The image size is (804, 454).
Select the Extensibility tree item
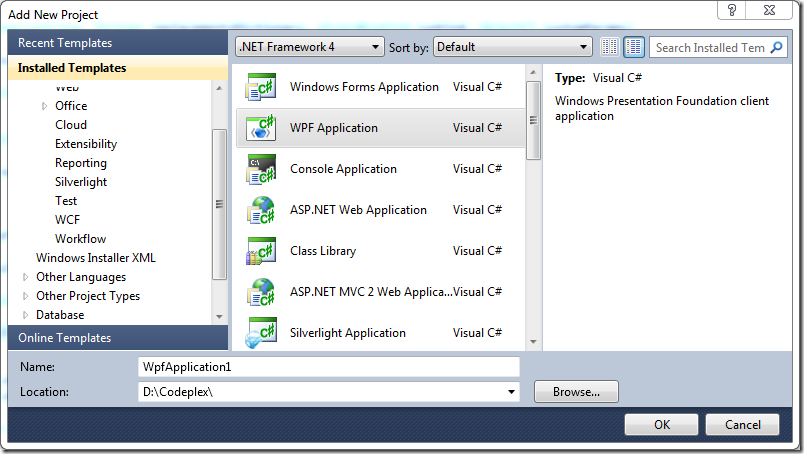tap(86, 144)
